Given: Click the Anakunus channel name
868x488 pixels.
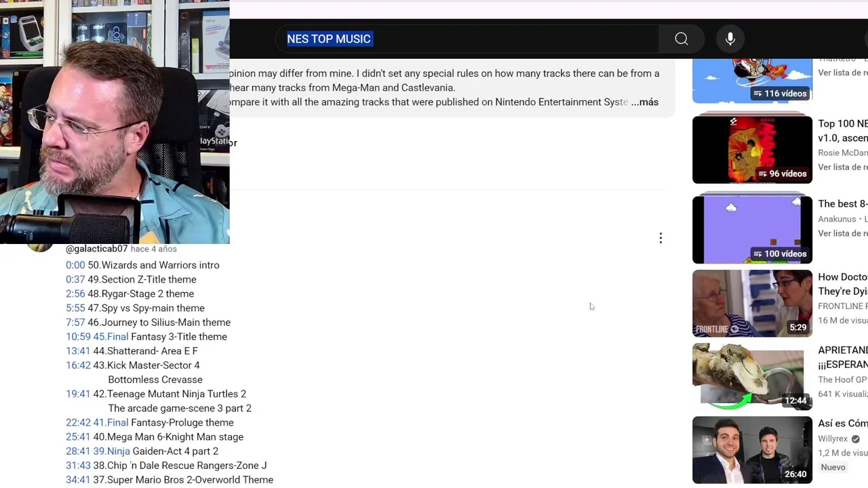Looking at the screenshot, I should pos(837,219).
